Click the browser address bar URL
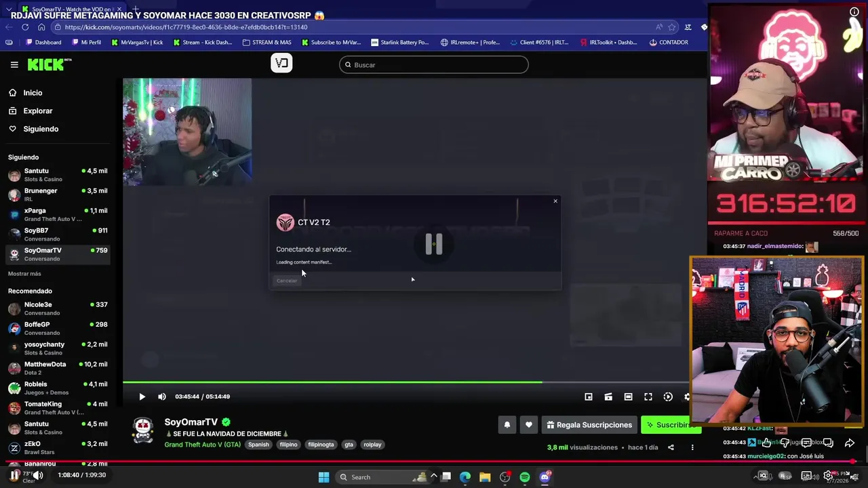The width and height of the screenshot is (868, 488). click(x=186, y=27)
